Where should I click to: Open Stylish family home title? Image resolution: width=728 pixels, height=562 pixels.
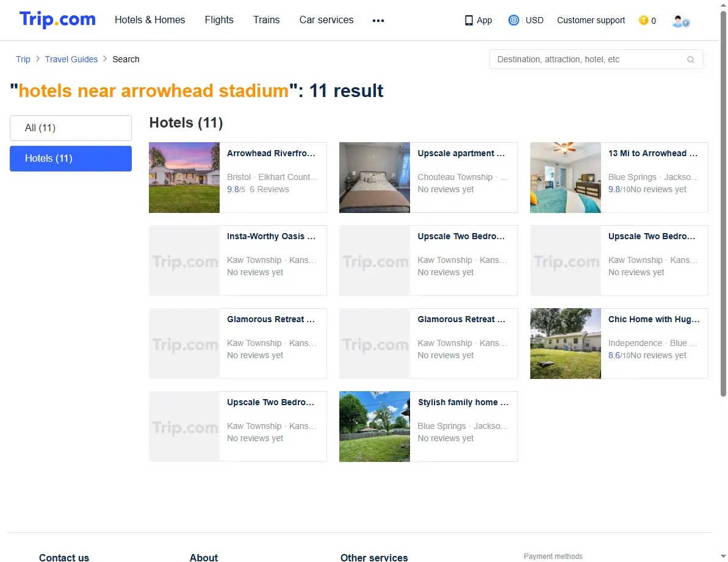(x=463, y=403)
